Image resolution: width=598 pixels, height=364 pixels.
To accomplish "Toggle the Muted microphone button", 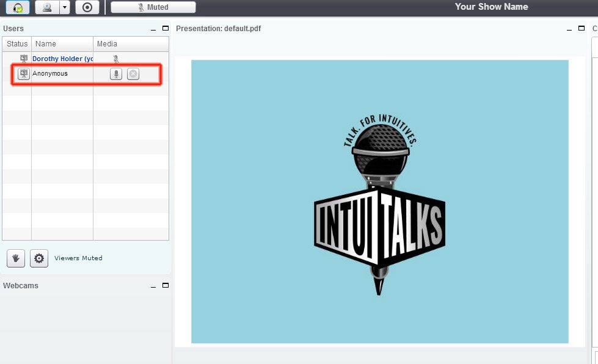I will [153, 7].
